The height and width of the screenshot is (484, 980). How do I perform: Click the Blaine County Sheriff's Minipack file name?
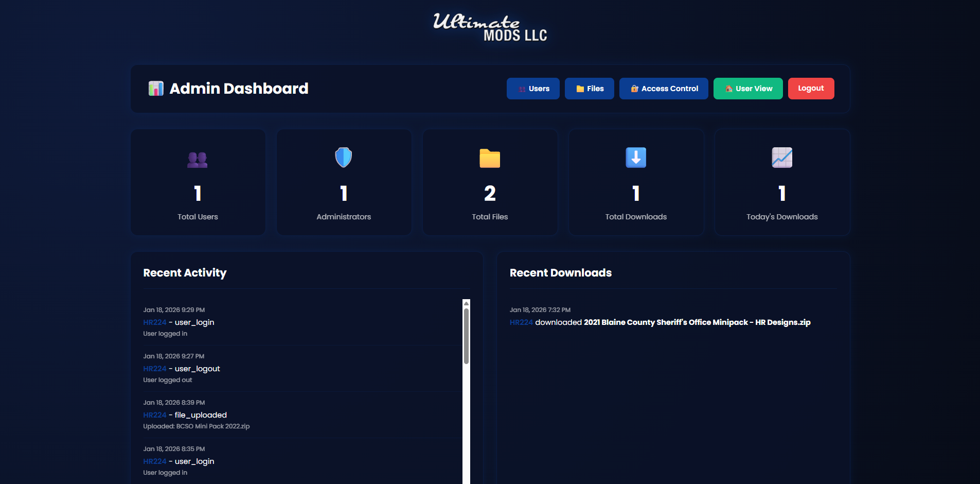697,322
